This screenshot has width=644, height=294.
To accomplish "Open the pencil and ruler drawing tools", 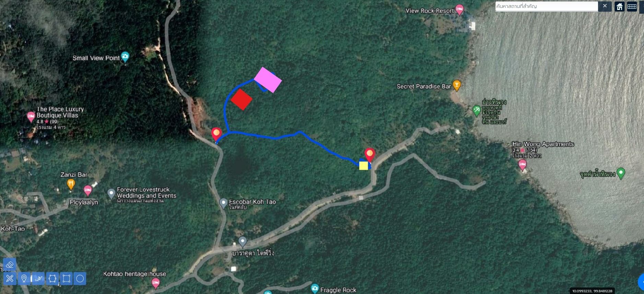I will pyautogui.click(x=10, y=279).
